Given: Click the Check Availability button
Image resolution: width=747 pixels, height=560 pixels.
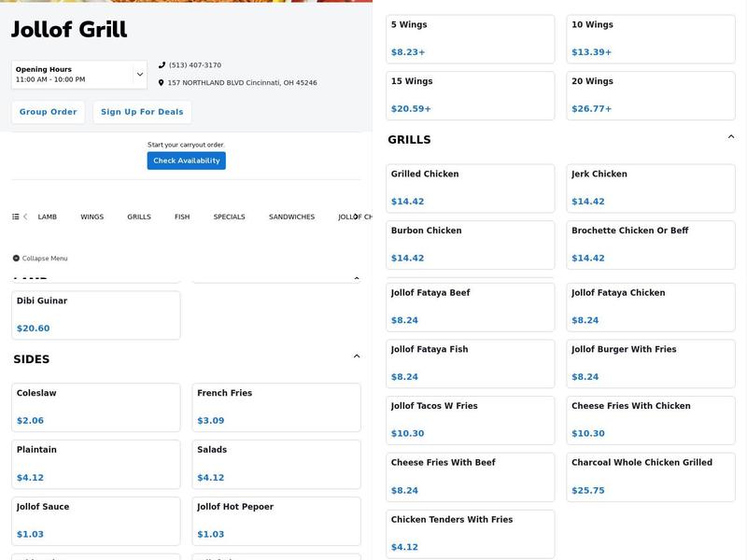Looking at the screenshot, I should click(x=186, y=161).
